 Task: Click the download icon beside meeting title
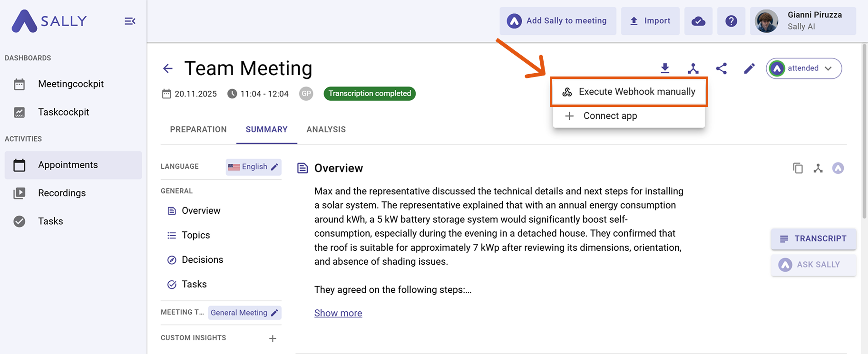[665, 68]
